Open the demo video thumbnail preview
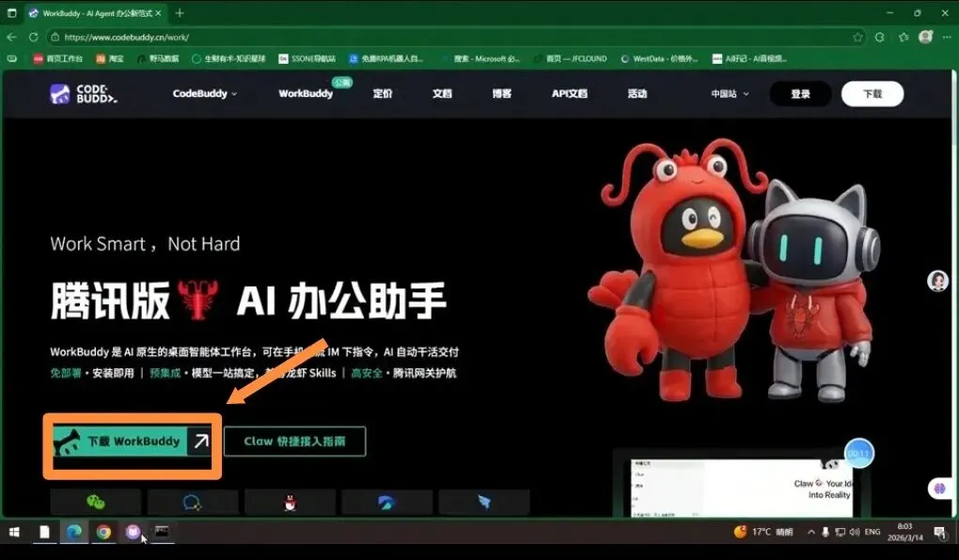959x560 pixels. pyautogui.click(x=741, y=488)
